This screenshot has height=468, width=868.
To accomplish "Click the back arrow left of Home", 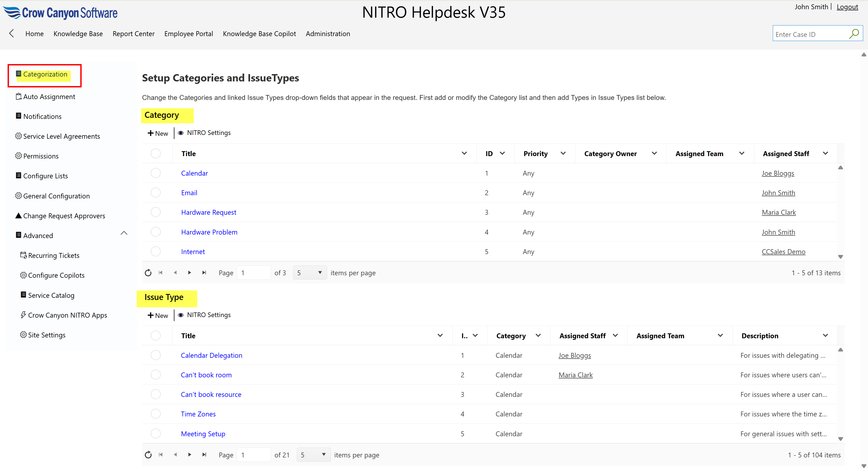I will [12, 33].
